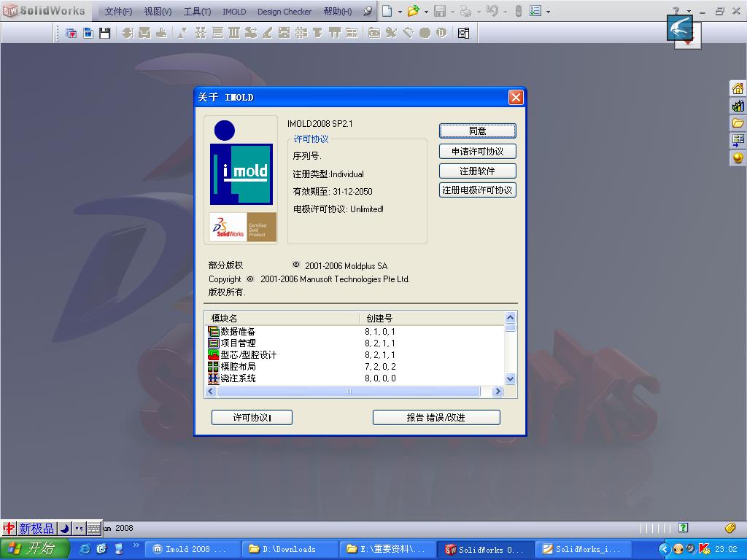Click the 开始 Start button
Screen dimensions: 747x560
(34, 549)
